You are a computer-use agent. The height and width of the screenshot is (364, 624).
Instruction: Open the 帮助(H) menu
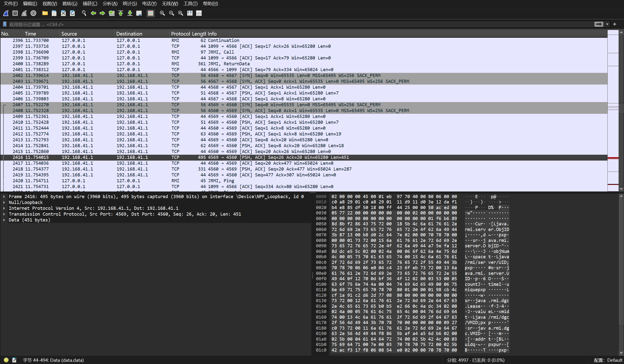pyautogui.click(x=210, y=3)
